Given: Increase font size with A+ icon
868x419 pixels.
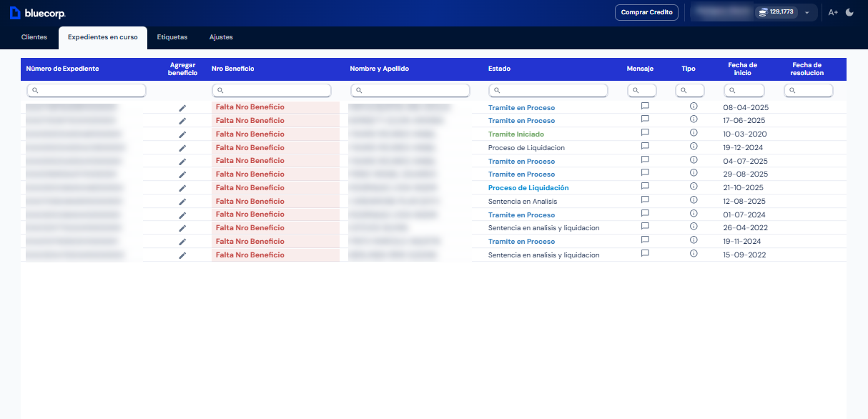Looking at the screenshot, I should pos(833,12).
